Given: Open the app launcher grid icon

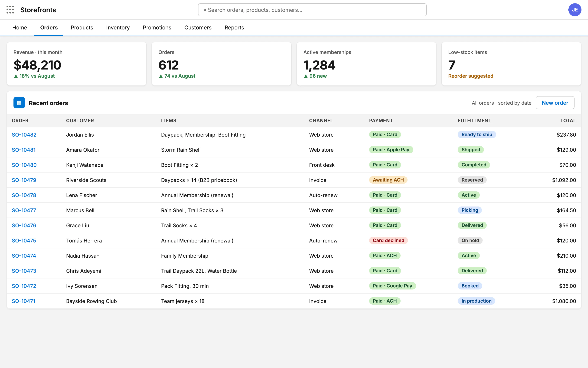Looking at the screenshot, I should tap(10, 10).
